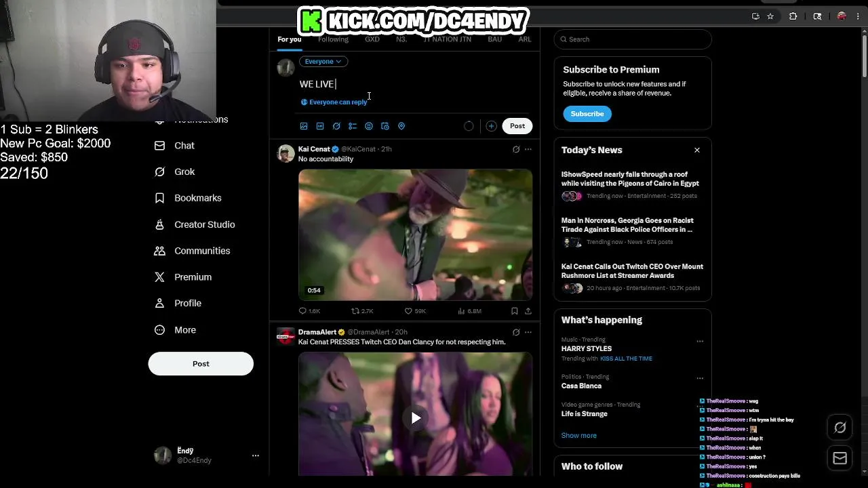Add a poll to the post

[x=353, y=126]
